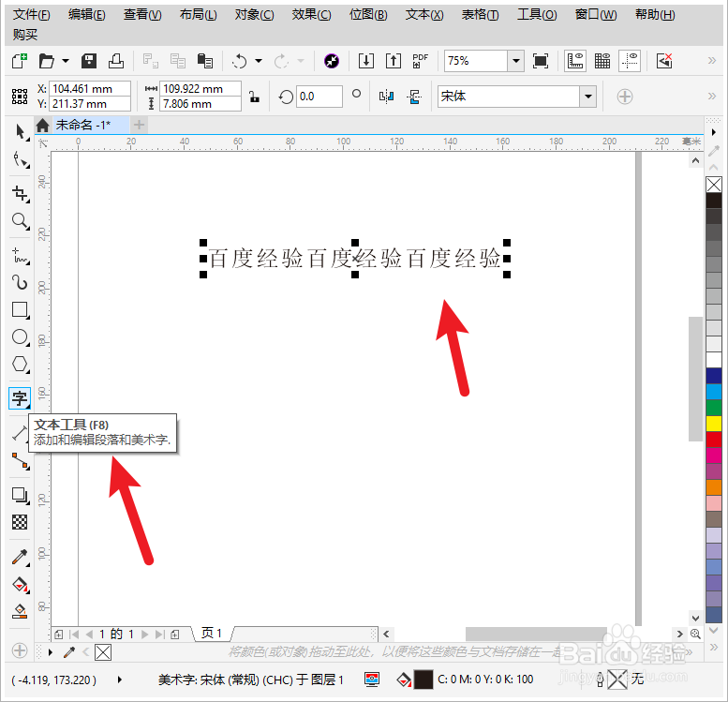The width and height of the screenshot is (728, 702).
Task: Mirror text vertically
Action: tap(414, 97)
